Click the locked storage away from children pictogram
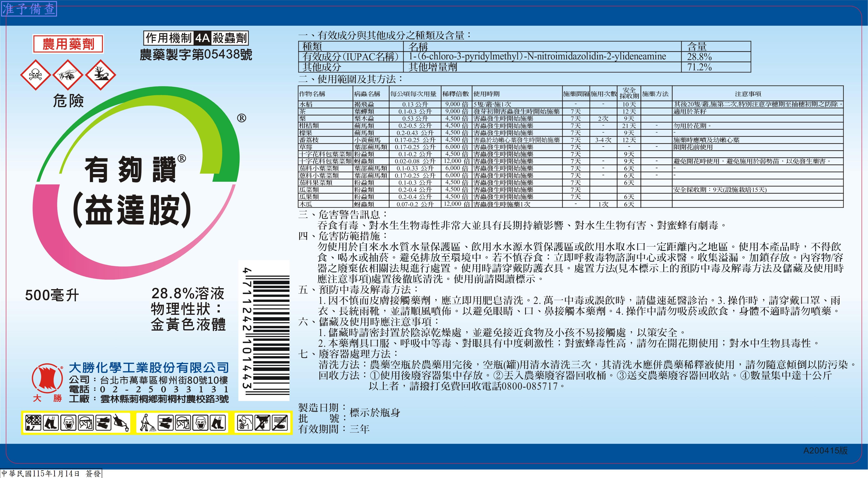 click(x=33, y=422)
